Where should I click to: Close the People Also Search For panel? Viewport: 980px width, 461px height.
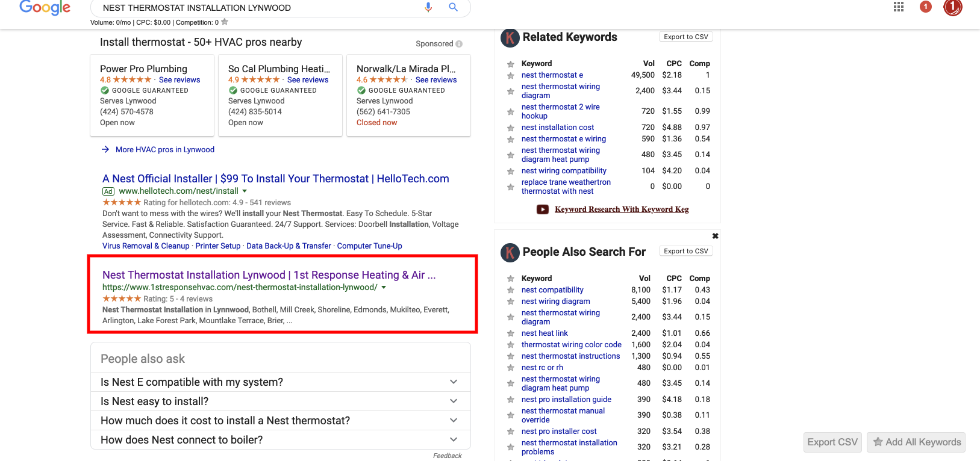(x=715, y=236)
